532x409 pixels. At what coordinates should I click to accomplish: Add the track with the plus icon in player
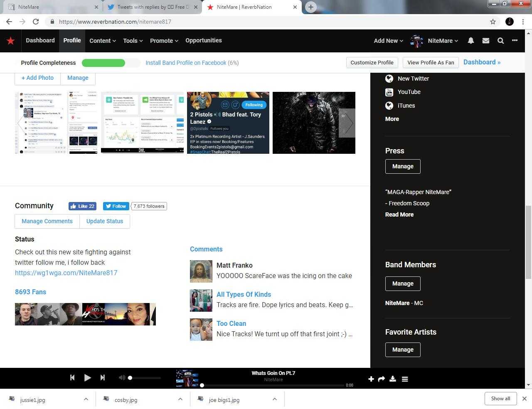[x=371, y=379]
